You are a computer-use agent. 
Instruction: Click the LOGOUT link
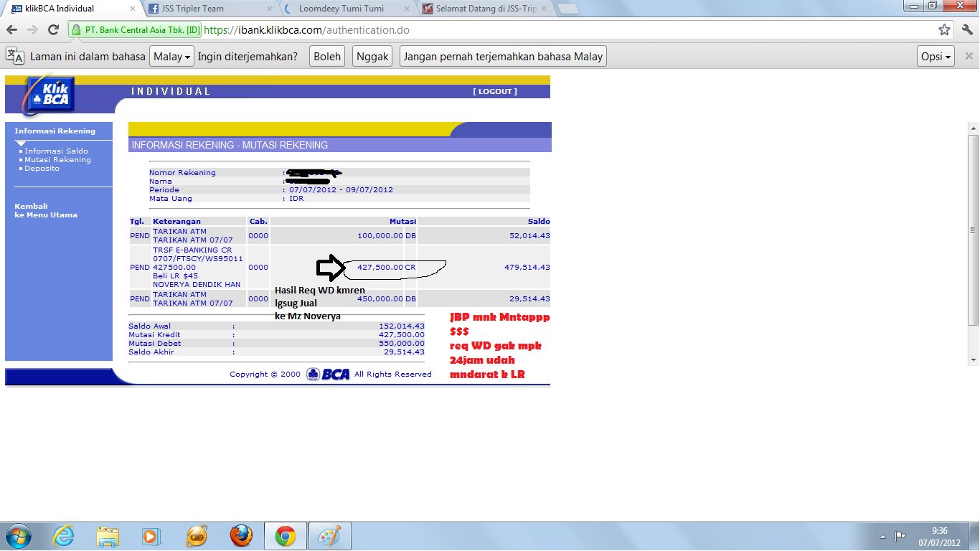494,92
